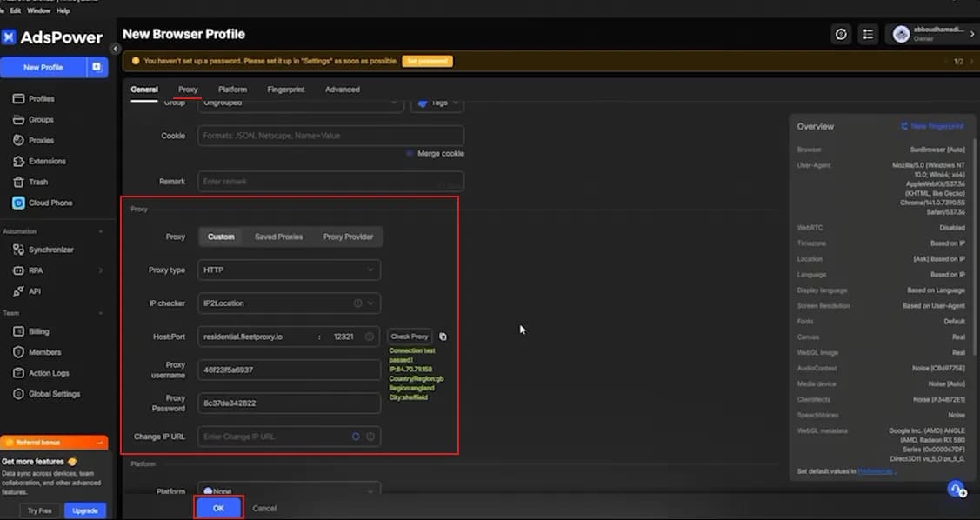Open Cloud Phone in sidebar
This screenshot has width=980, height=520.
[x=43, y=203]
